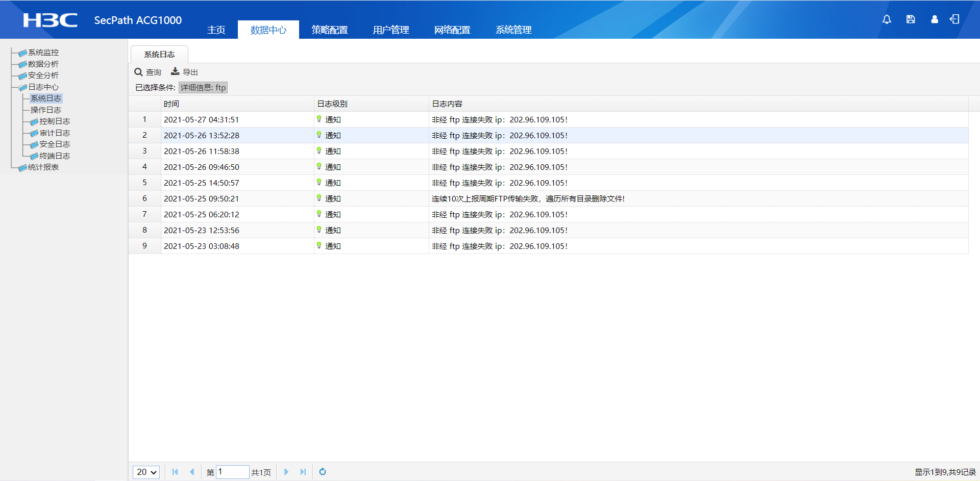Go to the last page
Screen dimensions: 980x481
[303, 472]
